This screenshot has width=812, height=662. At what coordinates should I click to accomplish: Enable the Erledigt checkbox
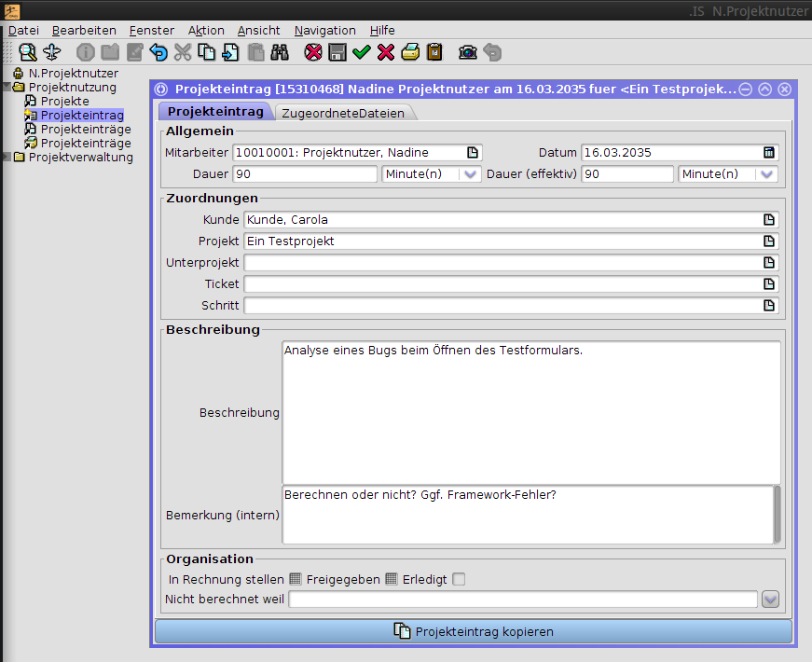(458, 579)
